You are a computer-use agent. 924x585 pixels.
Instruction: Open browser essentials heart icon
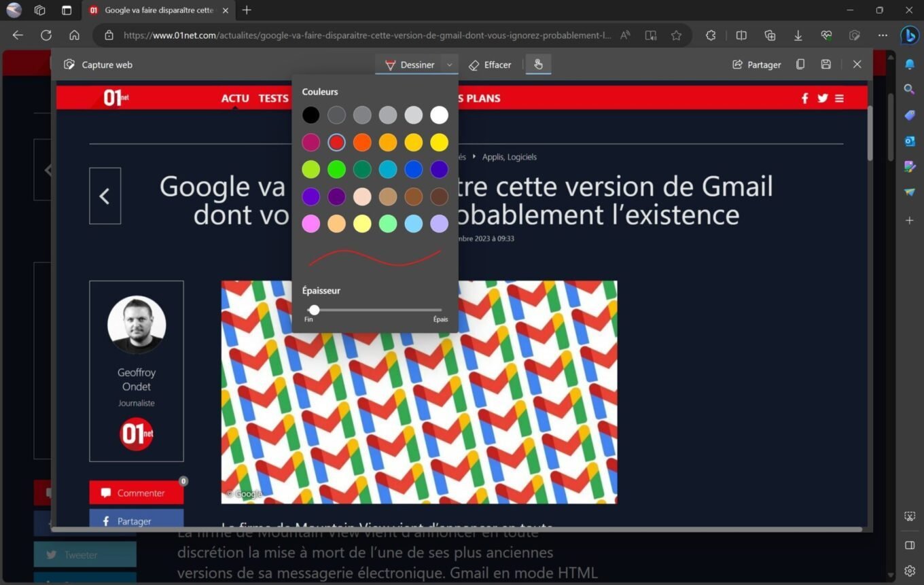(x=826, y=35)
